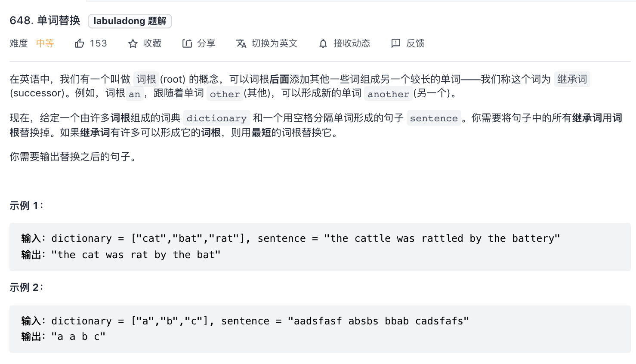Screen dimensions: 636x364
Task: Click the thumbs-up like icon
Action: pyautogui.click(x=79, y=43)
